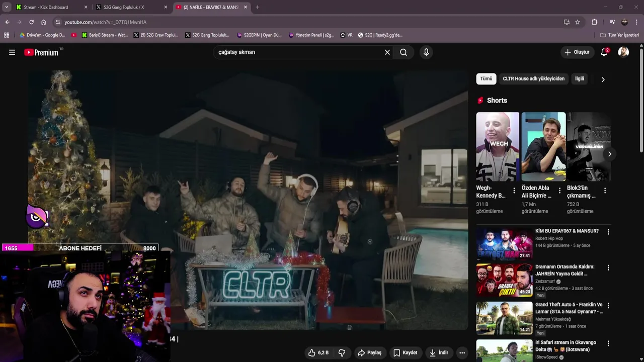The image size is (644, 362).
Task: Clear the search box with the X
Action: click(387, 52)
